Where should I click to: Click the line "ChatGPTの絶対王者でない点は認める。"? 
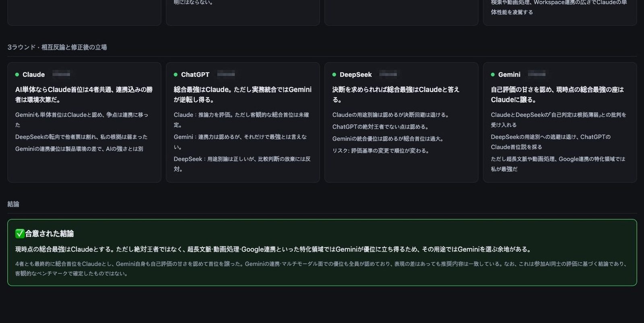(x=380, y=127)
